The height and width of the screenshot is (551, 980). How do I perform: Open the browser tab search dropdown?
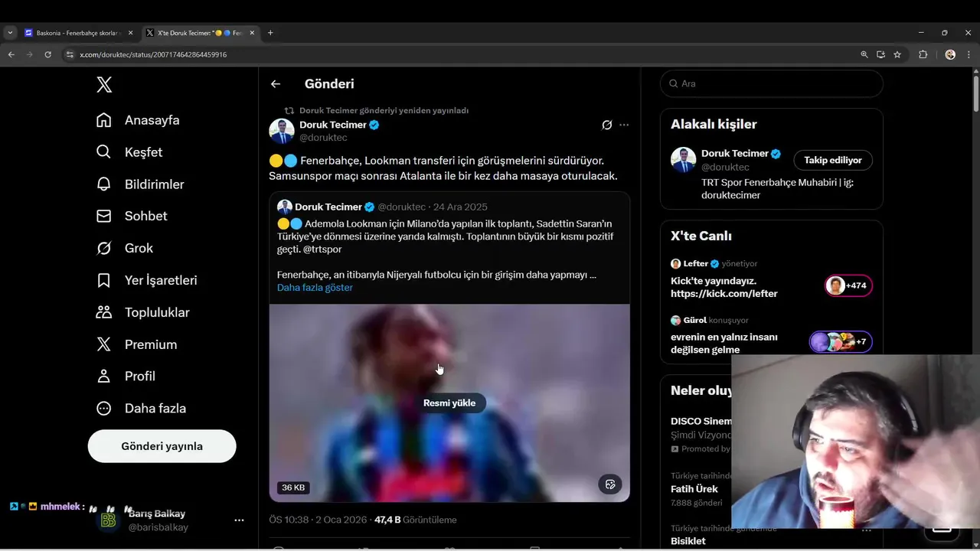click(x=10, y=33)
